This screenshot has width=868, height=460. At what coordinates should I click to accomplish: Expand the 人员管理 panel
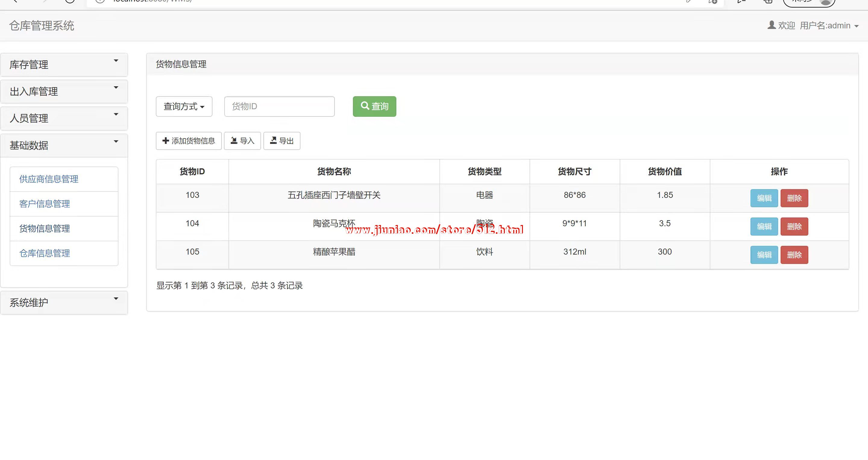pos(64,118)
